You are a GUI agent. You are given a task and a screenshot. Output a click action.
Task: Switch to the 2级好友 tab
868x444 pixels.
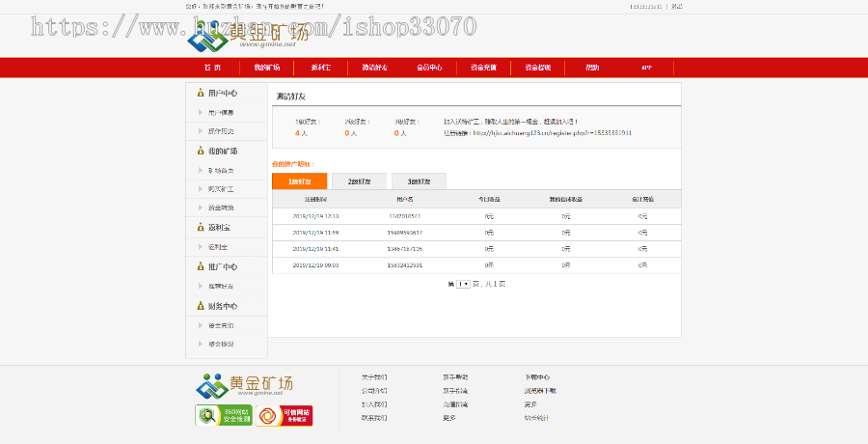[x=360, y=181]
